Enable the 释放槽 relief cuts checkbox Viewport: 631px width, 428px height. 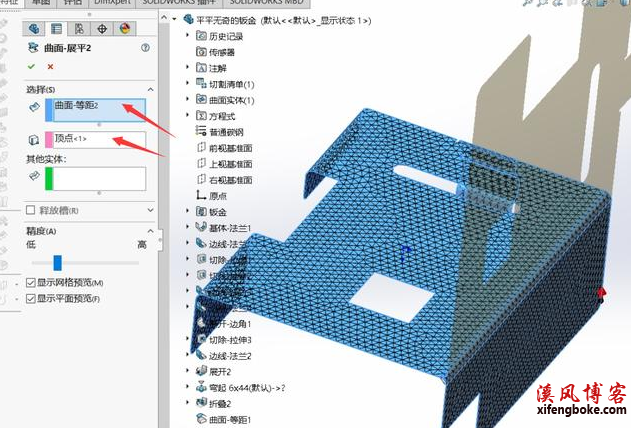click(30, 210)
